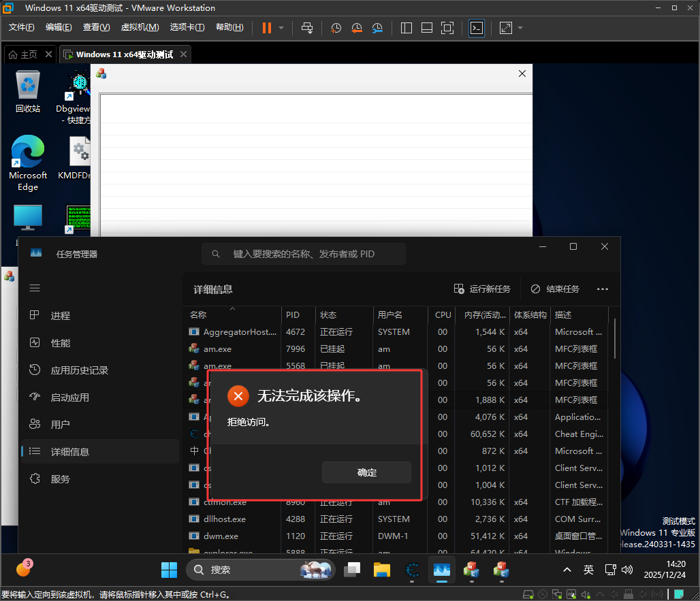Sort by the 名称 column header
The width and height of the screenshot is (700, 601).
coord(232,314)
